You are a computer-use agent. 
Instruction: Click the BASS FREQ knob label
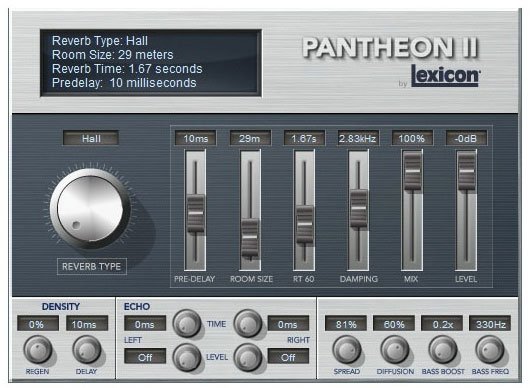pyautogui.click(x=490, y=371)
